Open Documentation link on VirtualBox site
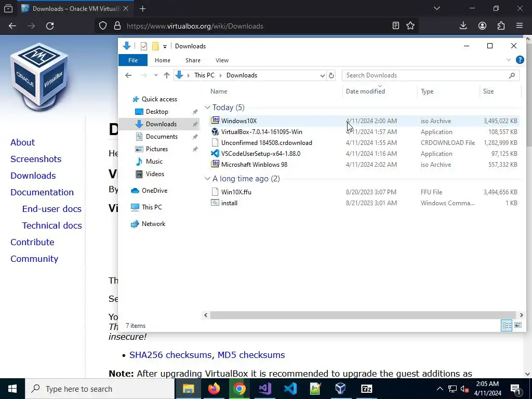Image resolution: width=532 pixels, height=399 pixels. [42, 192]
